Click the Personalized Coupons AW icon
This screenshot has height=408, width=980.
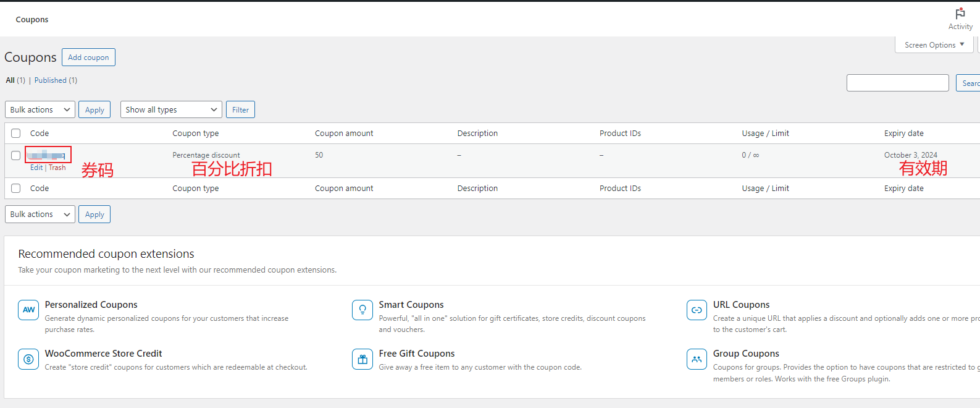(28, 310)
